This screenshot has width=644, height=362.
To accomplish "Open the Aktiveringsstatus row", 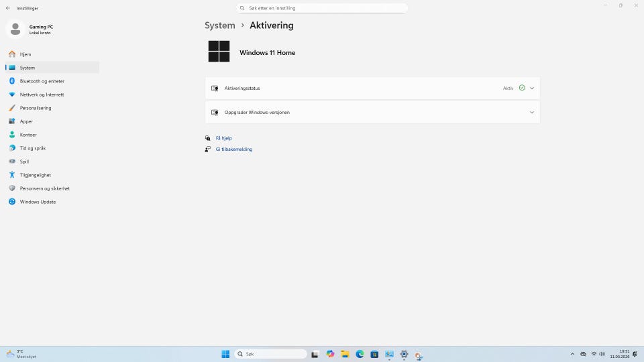I will [372, 88].
